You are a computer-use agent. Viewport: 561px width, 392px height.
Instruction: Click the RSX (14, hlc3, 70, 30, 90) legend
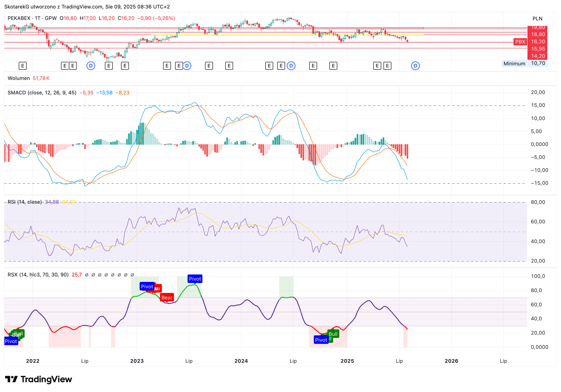pos(38,275)
